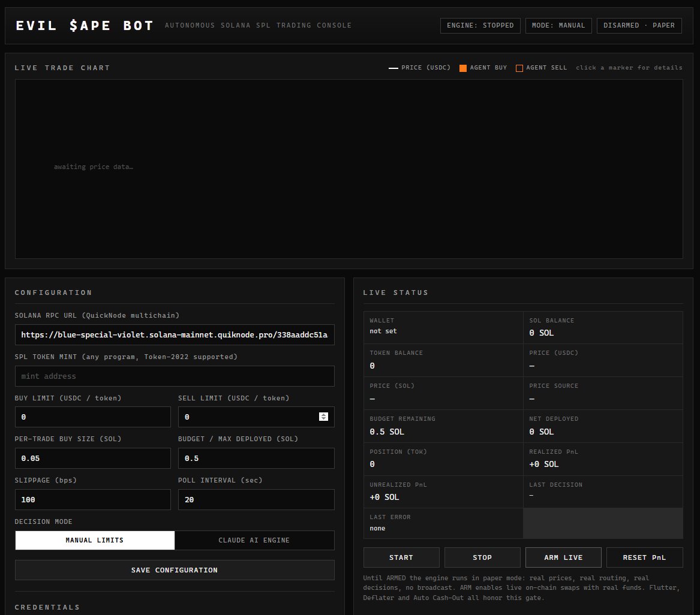Click the START engine button
Screen dimensions: 700x615
click(x=401, y=557)
